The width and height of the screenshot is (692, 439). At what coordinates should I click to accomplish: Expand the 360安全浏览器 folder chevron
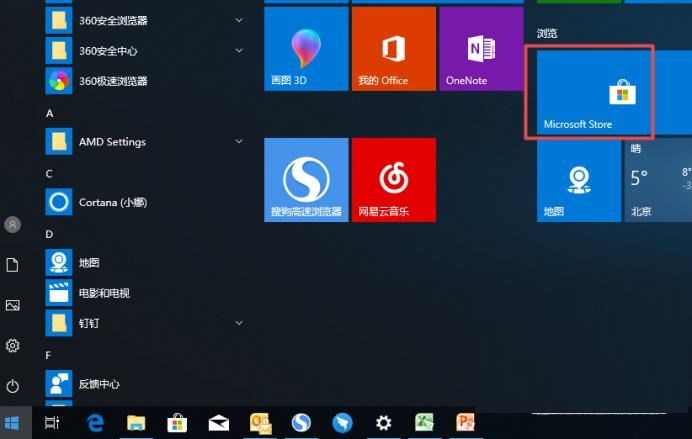click(239, 20)
